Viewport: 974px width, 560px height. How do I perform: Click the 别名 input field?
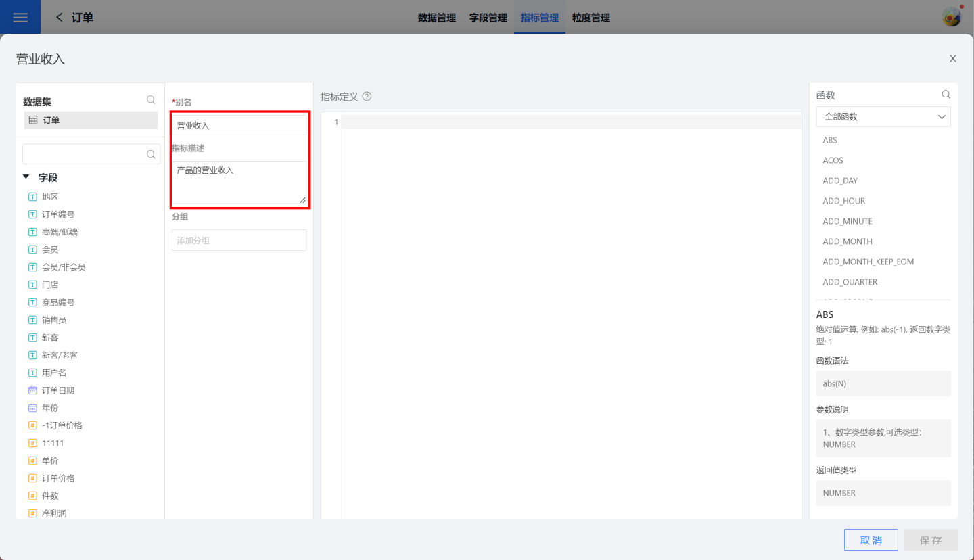coord(239,125)
